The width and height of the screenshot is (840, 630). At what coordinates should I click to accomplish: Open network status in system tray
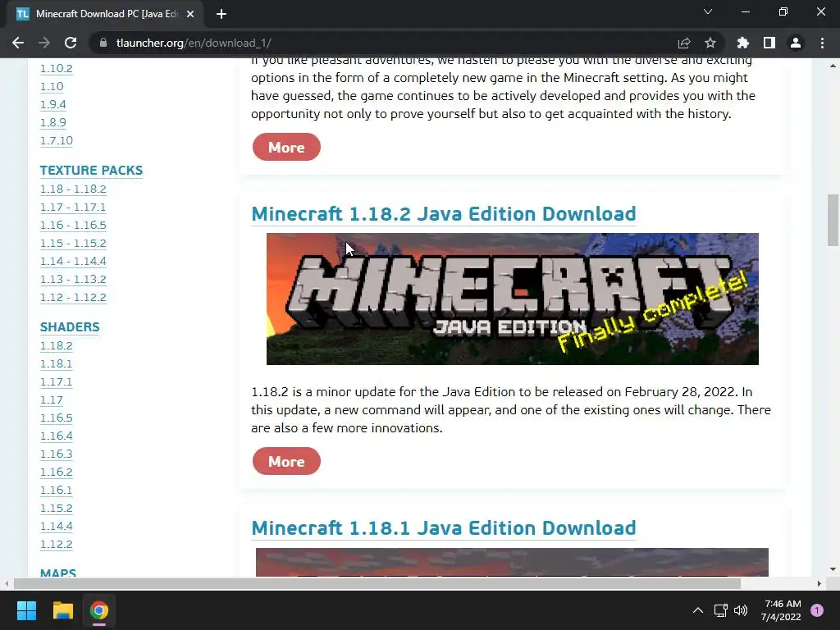point(720,610)
